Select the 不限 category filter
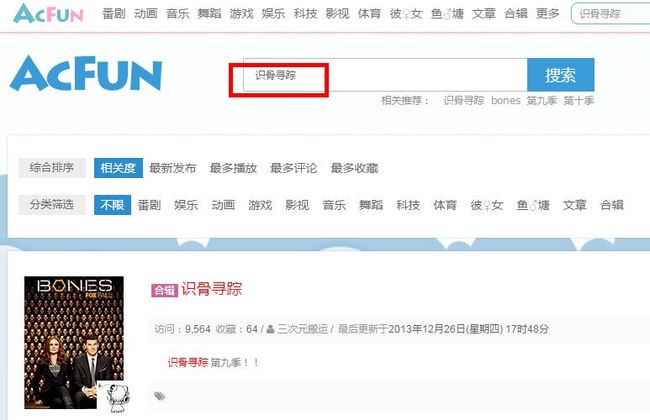The height and width of the screenshot is (420, 650). click(112, 205)
